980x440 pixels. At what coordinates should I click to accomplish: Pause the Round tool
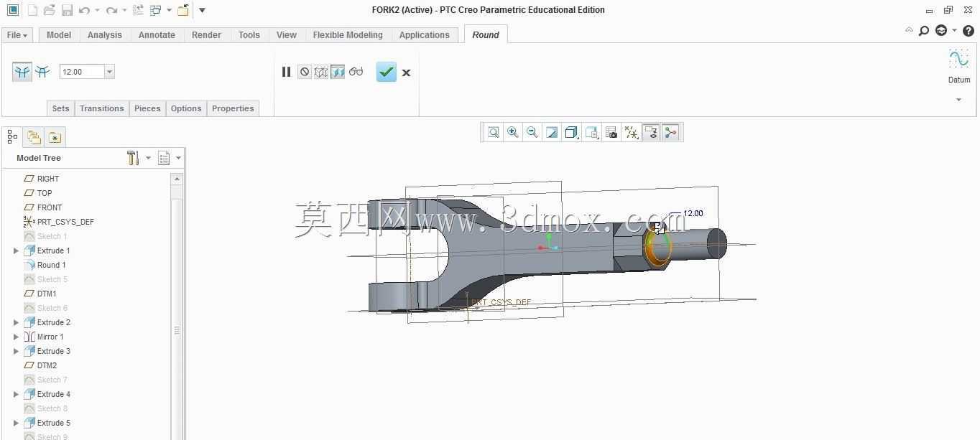click(x=286, y=72)
